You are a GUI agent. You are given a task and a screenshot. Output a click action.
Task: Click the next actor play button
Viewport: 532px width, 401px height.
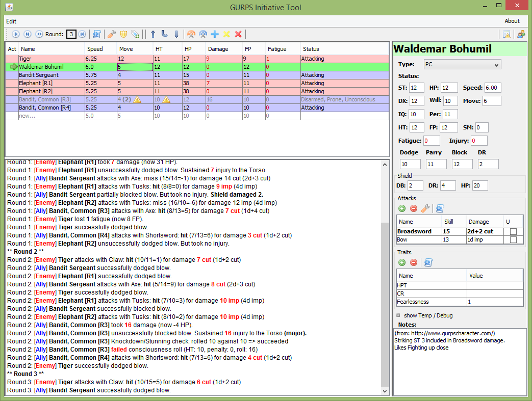coord(16,34)
